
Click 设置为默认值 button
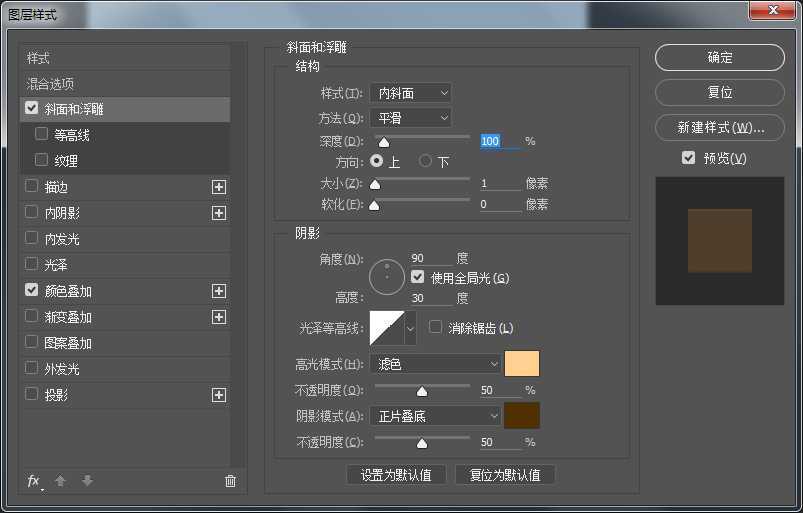pyautogui.click(x=396, y=475)
